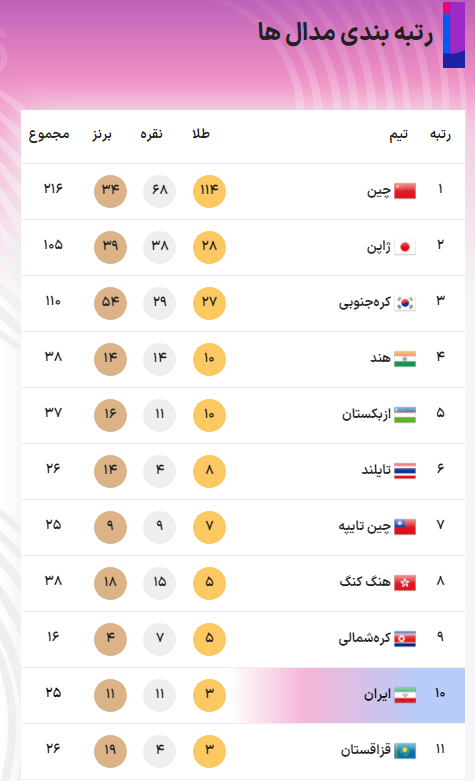475x781 pixels.
Task: Click the India flag icon
Action: point(405,359)
